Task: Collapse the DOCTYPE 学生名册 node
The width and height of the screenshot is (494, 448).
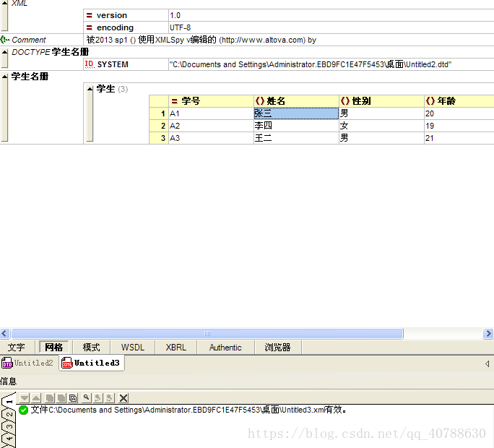Action: point(4,52)
